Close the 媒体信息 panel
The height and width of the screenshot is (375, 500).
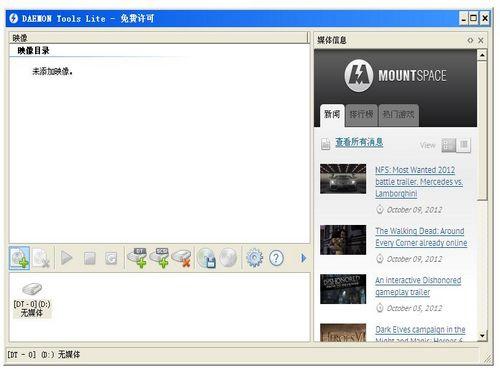481,40
